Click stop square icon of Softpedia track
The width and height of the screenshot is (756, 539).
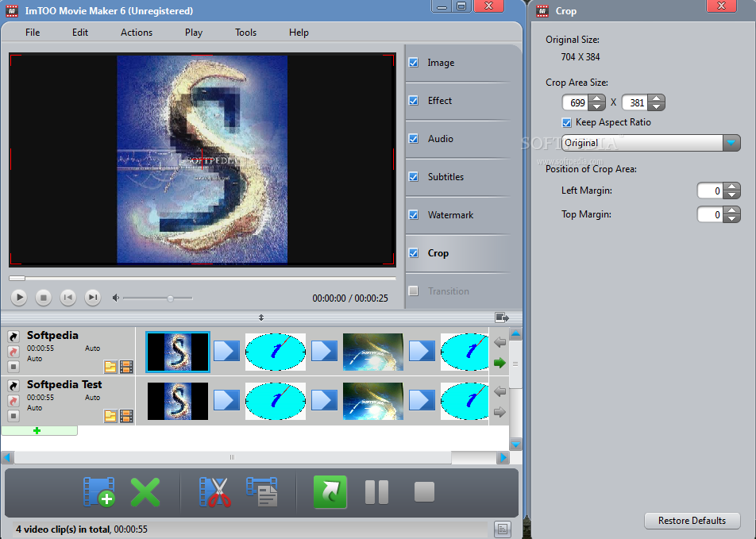(x=13, y=367)
